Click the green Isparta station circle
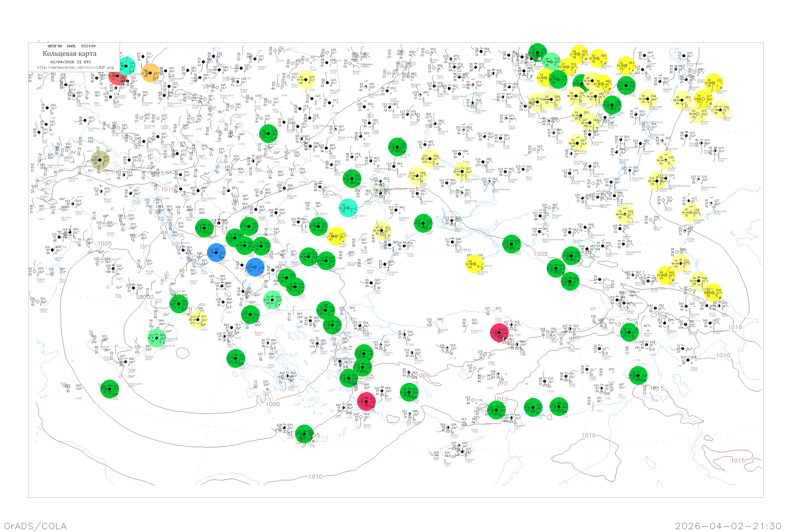 (x=409, y=392)
